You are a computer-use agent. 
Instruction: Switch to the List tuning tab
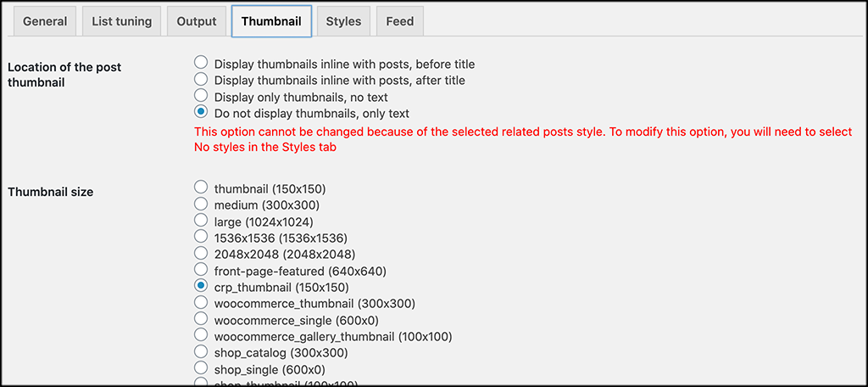pos(121,21)
